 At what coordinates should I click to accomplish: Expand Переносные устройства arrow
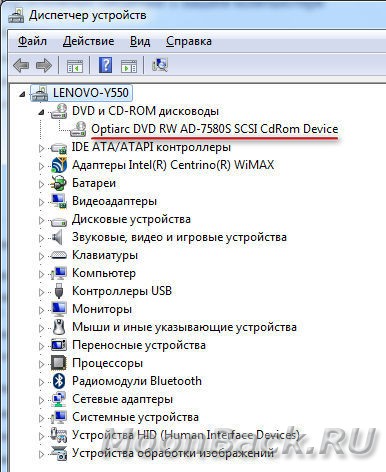point(41,346)
